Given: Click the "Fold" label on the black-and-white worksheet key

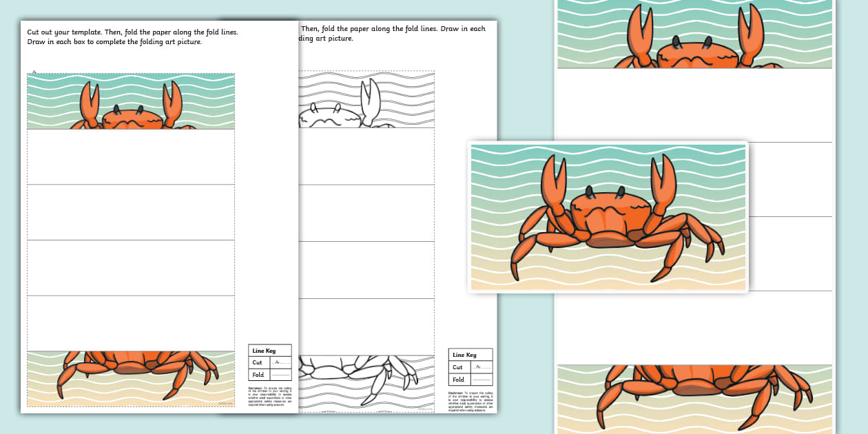Looking at the screenshot, I should pyautogui.click(x=458, y=380).
